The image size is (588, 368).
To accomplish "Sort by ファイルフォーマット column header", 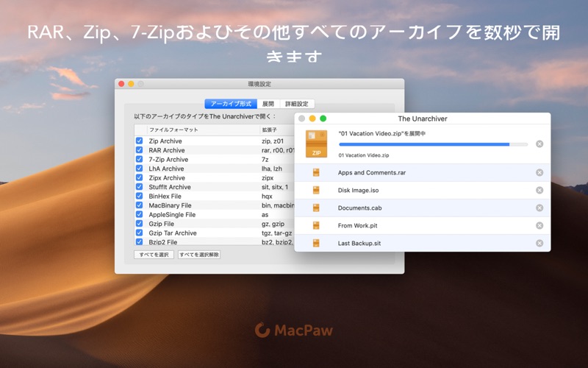I will click(x=204, y=130).
